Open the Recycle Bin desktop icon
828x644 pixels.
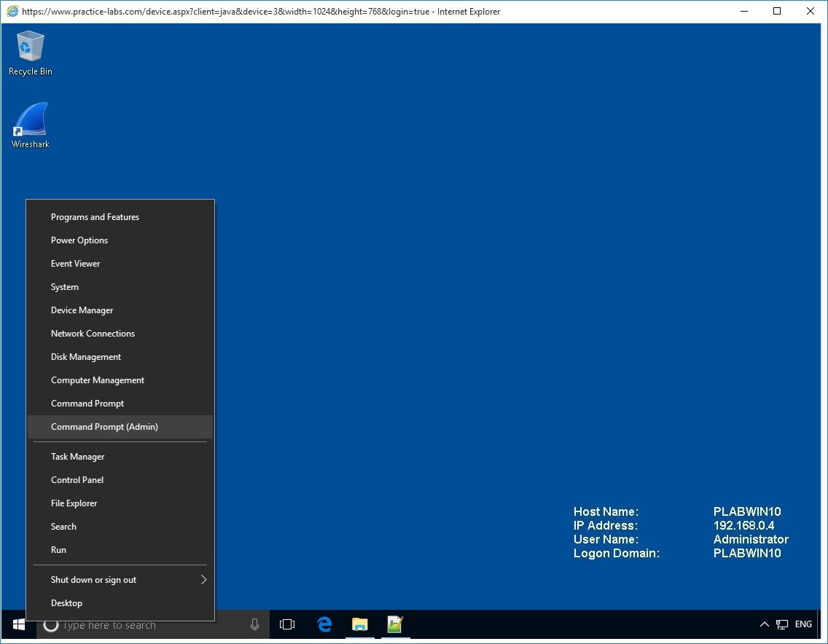(x=30, y=52)
